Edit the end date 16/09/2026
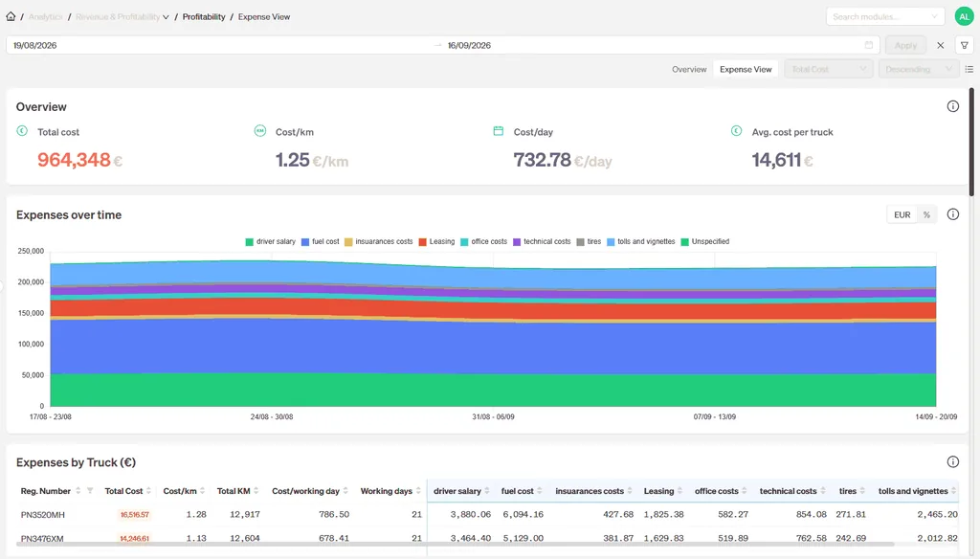The height and width of the screenshot is (559, 980). 469,45
